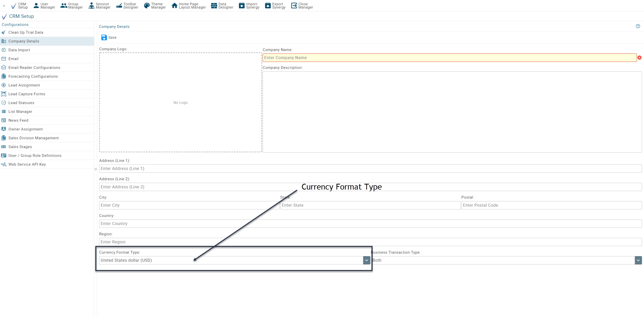Viewport: 644px width, 317px height.
Task: Select Clean Up Trial Data
Action: pos(47,32)
